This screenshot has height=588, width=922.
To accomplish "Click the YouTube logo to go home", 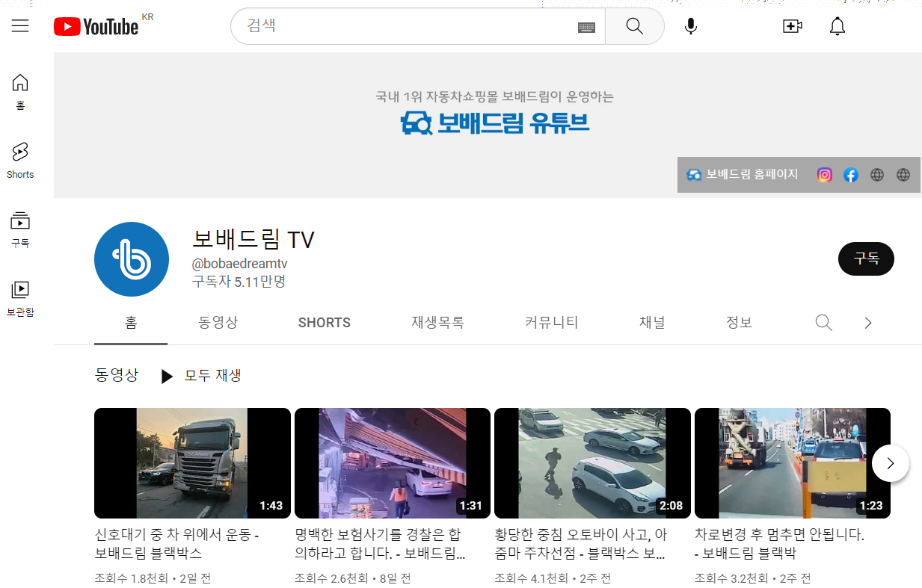I will coord(96,25).
